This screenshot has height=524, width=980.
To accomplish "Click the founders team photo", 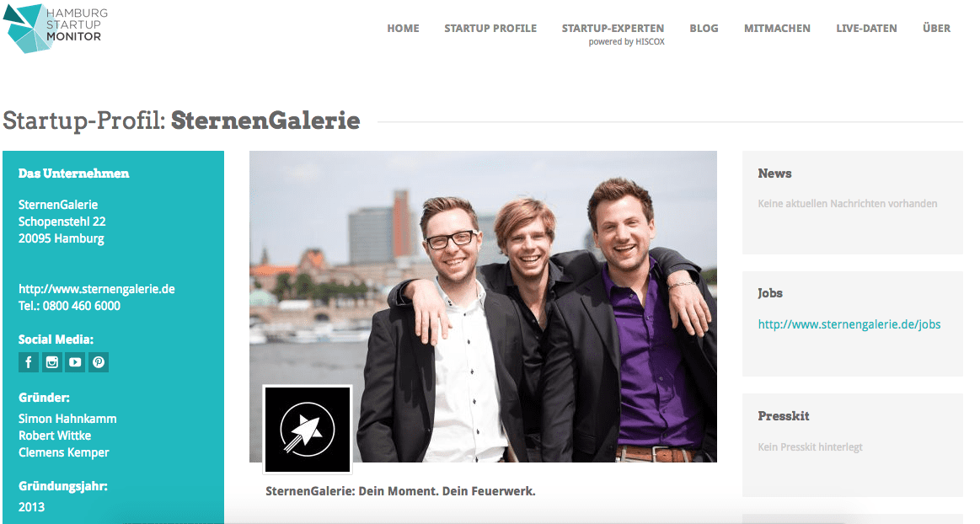I will 483,306.
